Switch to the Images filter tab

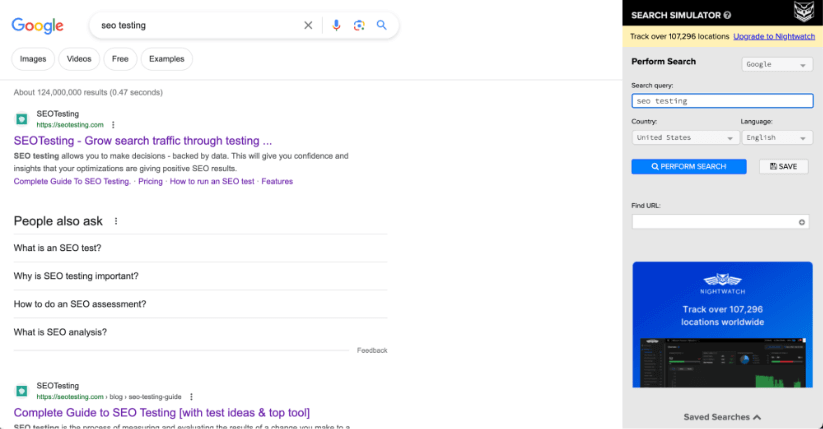[x=33, y=59]
